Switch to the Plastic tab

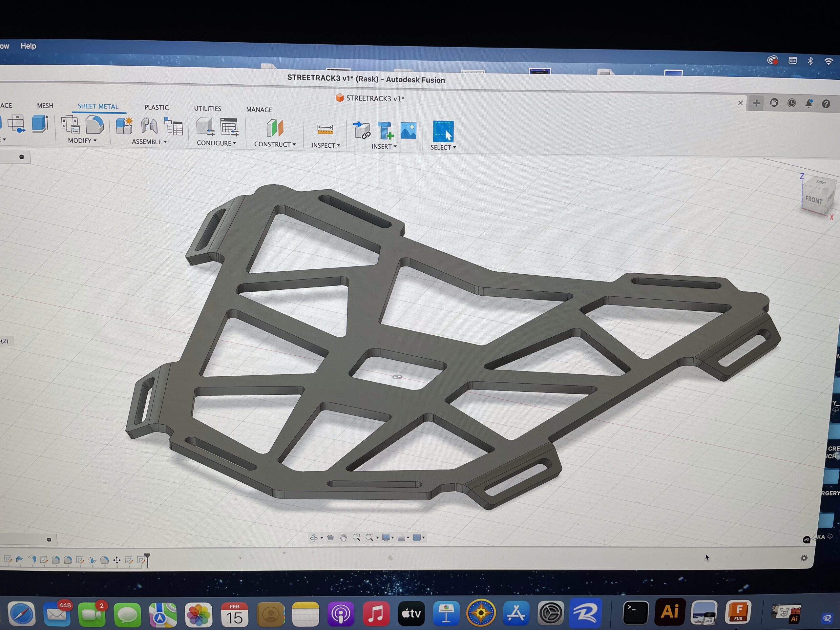pos(157,108)
